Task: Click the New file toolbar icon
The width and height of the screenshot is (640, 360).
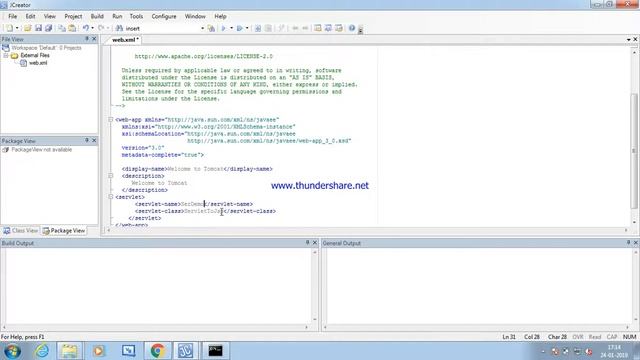Action: [x=9, y=28]
